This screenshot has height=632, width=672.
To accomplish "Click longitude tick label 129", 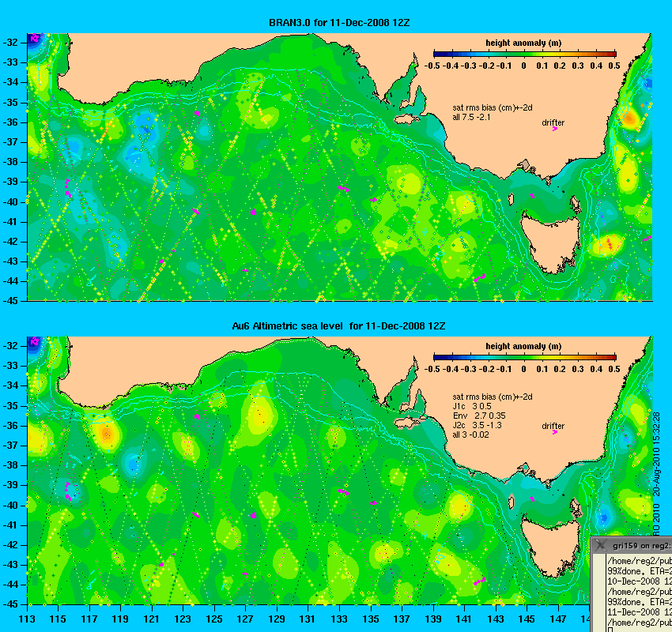I will pos(277,619).
